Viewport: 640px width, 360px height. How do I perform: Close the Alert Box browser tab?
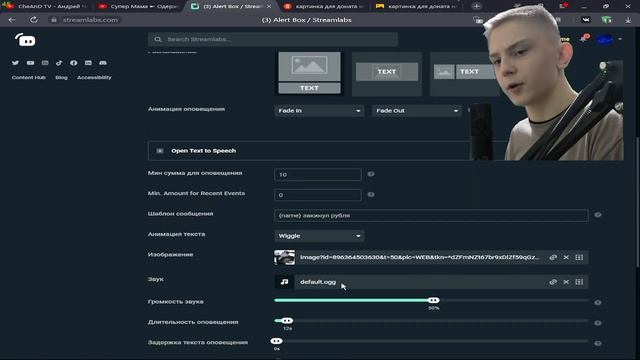[269, 6]
